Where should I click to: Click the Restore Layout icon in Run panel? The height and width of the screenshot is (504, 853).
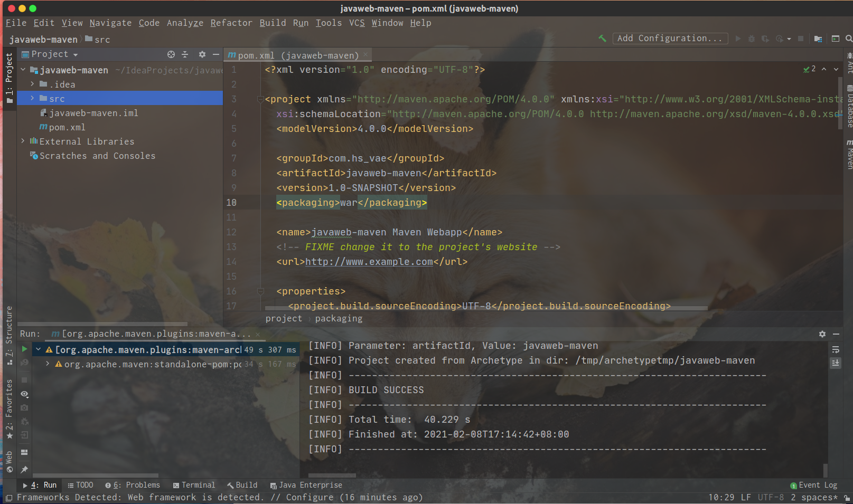pos(24,452)
